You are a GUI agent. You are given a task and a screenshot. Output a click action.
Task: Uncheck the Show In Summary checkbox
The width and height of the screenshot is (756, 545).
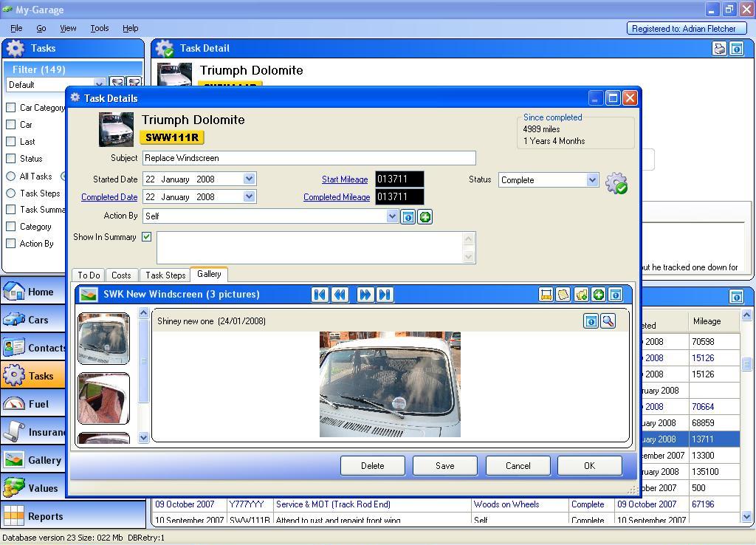point(147,237)
